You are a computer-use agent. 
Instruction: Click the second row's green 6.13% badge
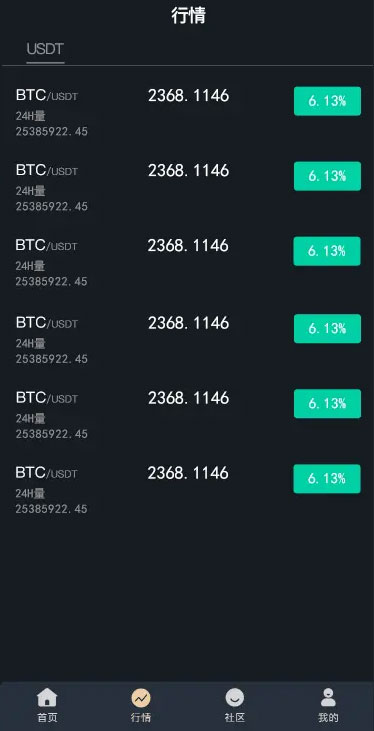[327, 176]
